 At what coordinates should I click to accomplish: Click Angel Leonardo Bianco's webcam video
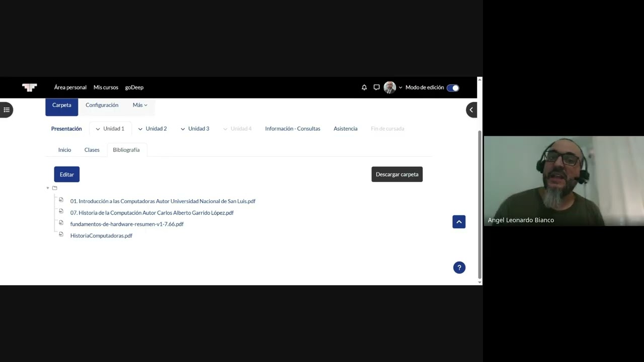564,181
